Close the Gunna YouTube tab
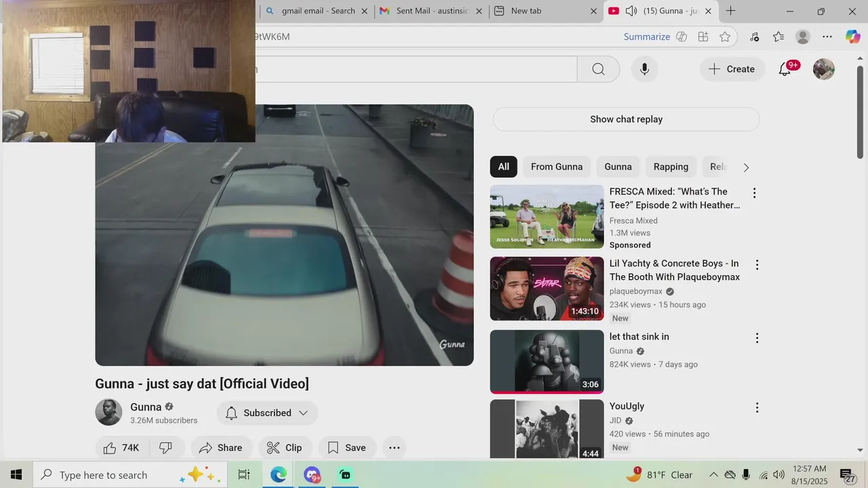Image resolution: width=868 pixels, height=488 pixels. click(x=708, y=11)
